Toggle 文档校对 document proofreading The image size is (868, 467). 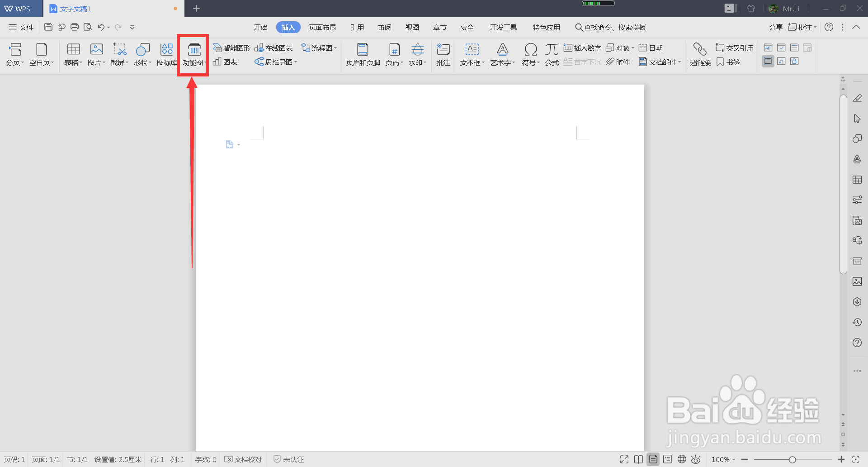(243, 459)
